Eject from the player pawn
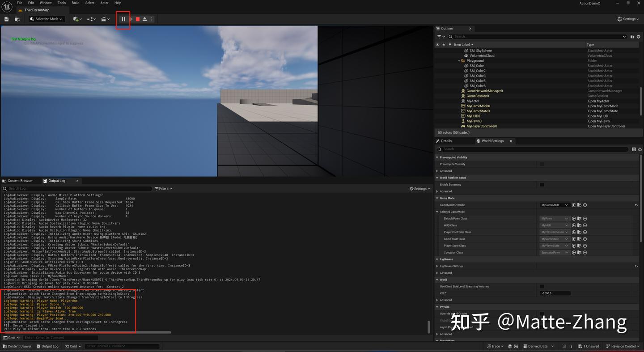Viewport: 644px width, 352px height. click(144, 19)
